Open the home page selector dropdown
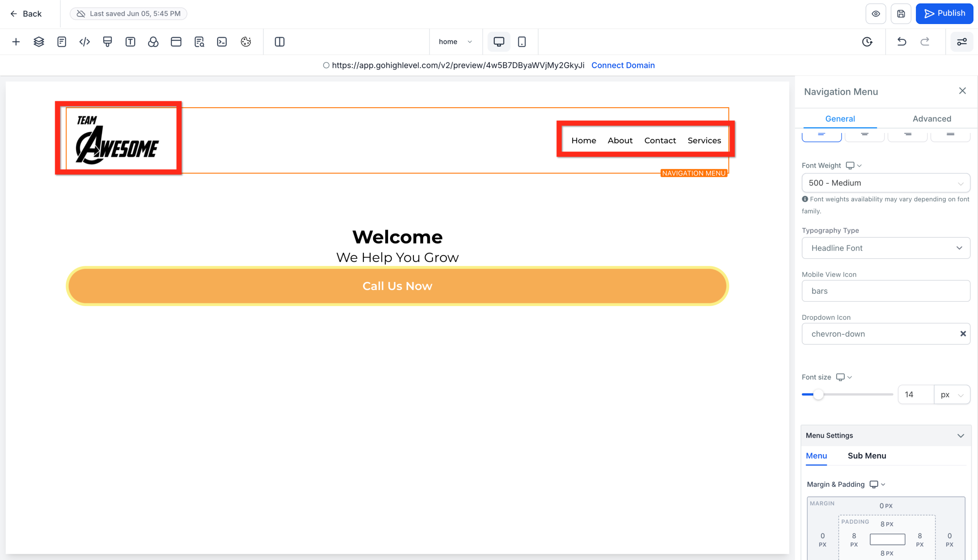978x560 pixels. click(456, 42)
